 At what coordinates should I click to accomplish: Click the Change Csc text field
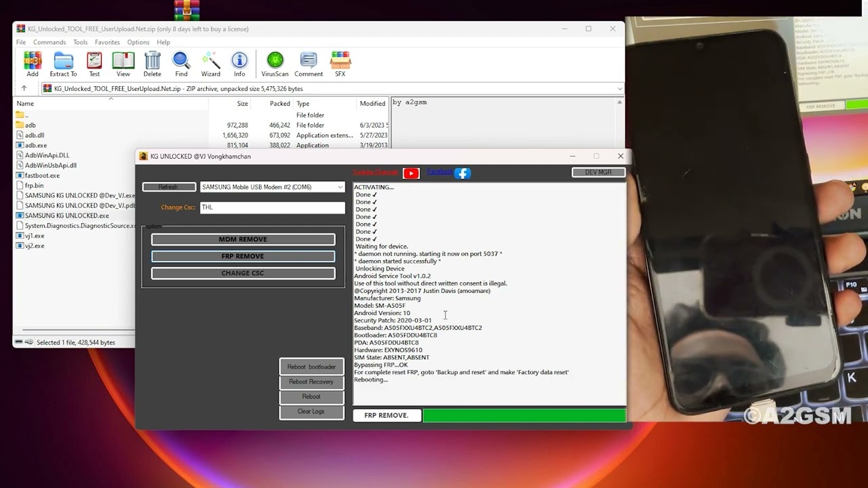(272, 207)
